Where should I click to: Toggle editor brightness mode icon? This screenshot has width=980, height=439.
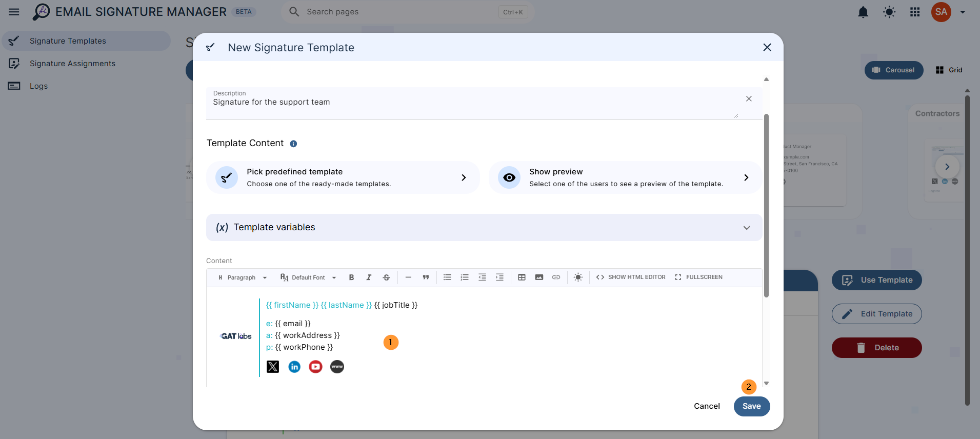[x=578, y=277]
